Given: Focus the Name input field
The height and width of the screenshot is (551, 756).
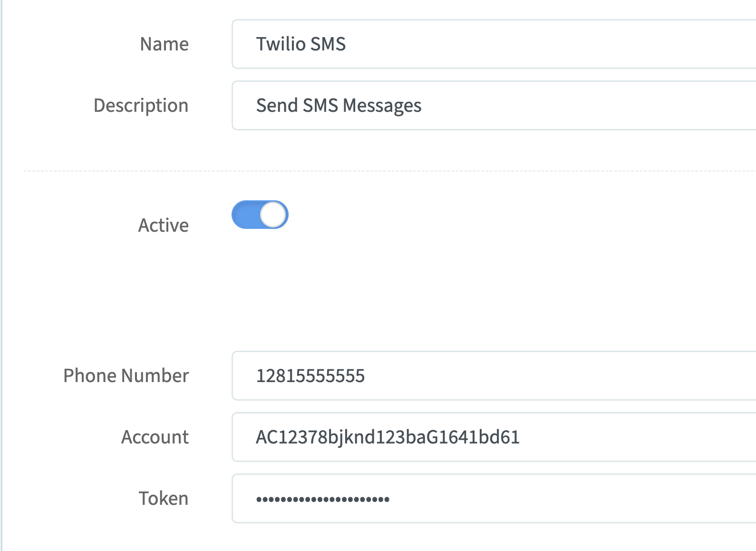Looking at the screenshot, I should [494, 44].
